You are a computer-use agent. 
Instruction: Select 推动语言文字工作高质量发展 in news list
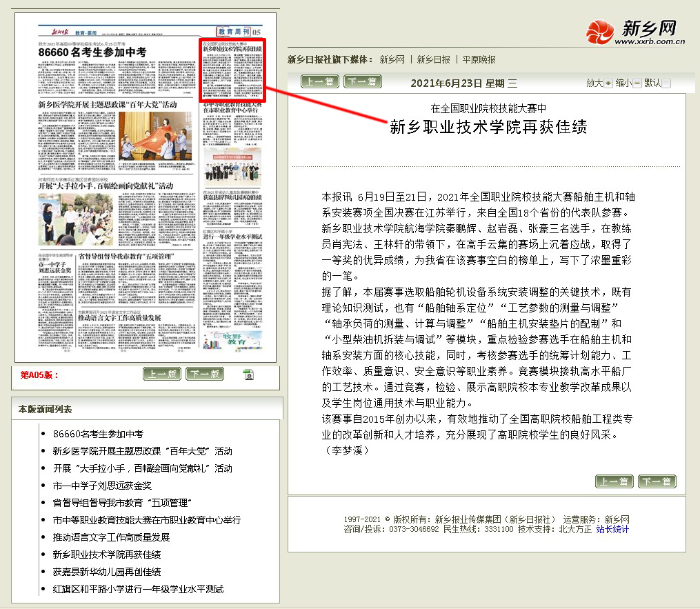(x=111, y=537)
